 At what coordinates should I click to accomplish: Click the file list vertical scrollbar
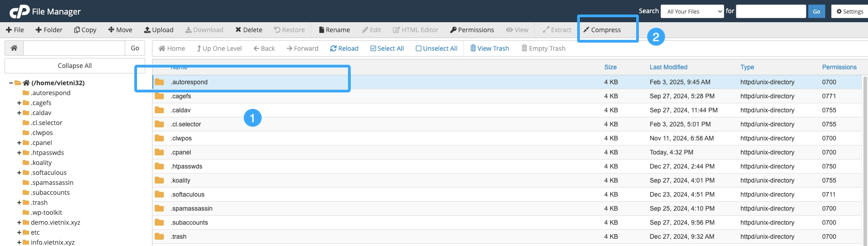(x=865, y=161)
